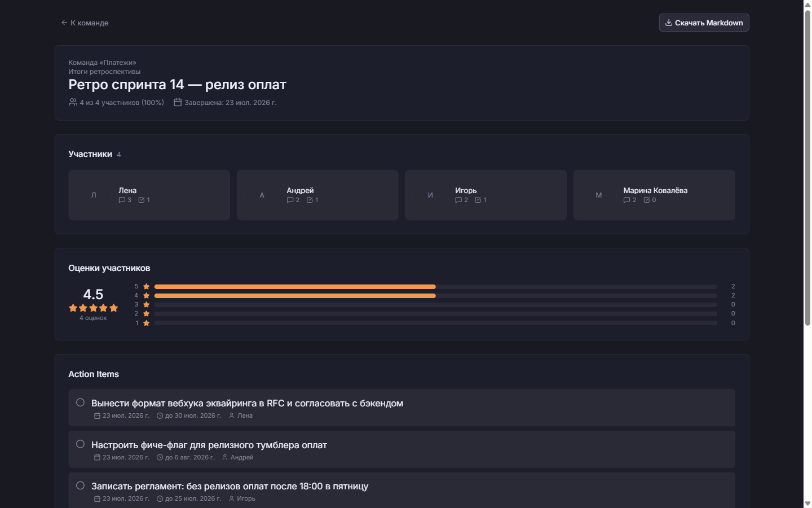Click the assignee icon beside «Игорь» in the action item

tap(232, 499)
